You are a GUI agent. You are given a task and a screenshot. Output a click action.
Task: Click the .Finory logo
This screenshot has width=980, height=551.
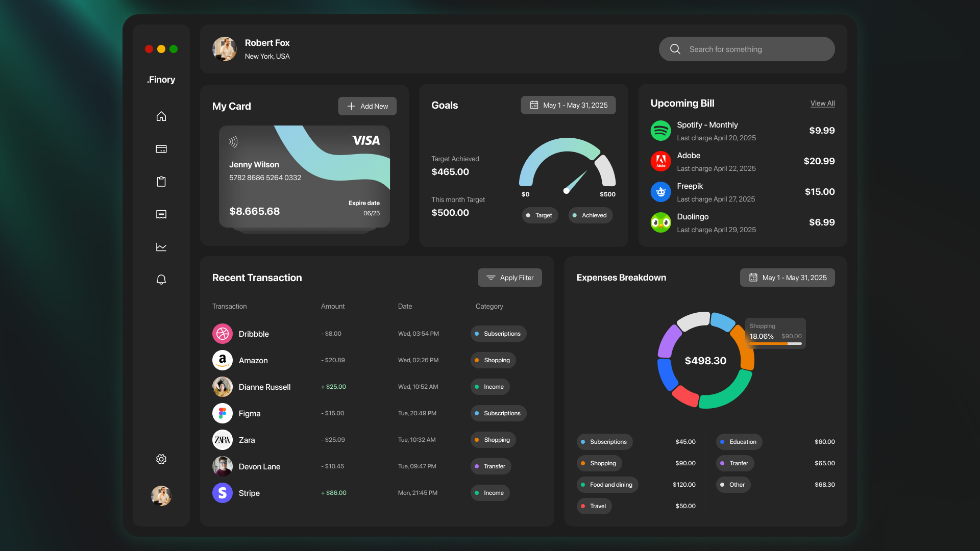[161, 80]
